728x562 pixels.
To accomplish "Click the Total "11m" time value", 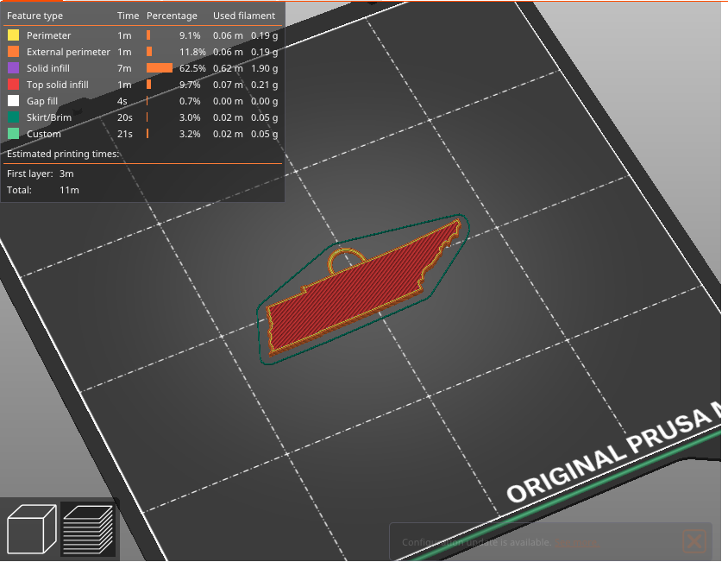I will coord(69,190).
